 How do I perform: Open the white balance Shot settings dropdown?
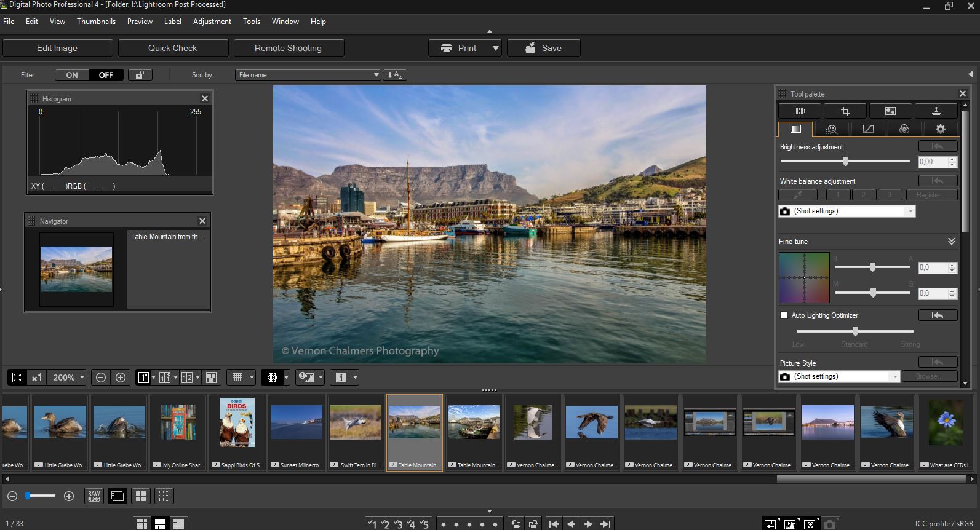click(847, 211)
